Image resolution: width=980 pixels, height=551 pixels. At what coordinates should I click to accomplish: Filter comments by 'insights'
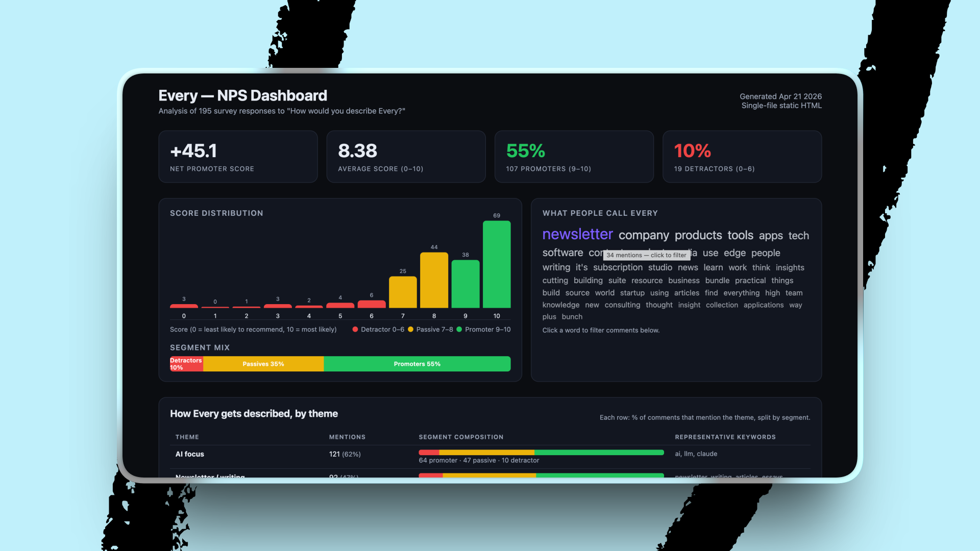[x=790, y=267]
